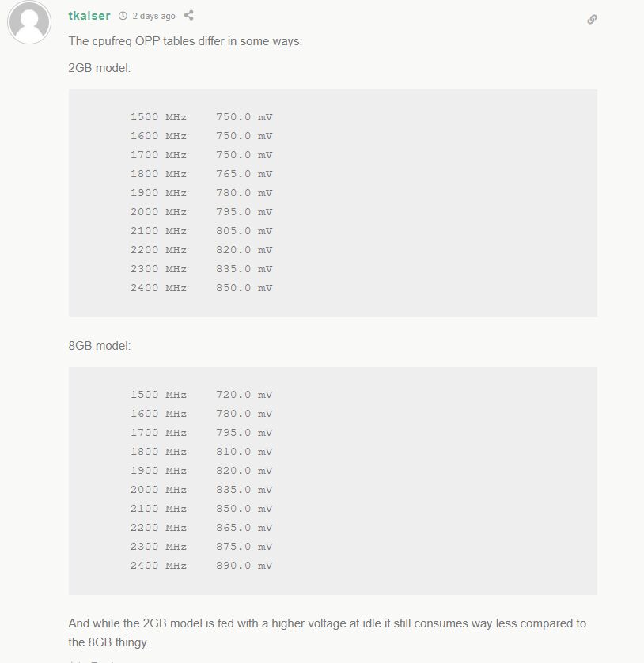
Task: Click the 1800 MHz 765.0 mV row
Action: [x=201, y=174]
